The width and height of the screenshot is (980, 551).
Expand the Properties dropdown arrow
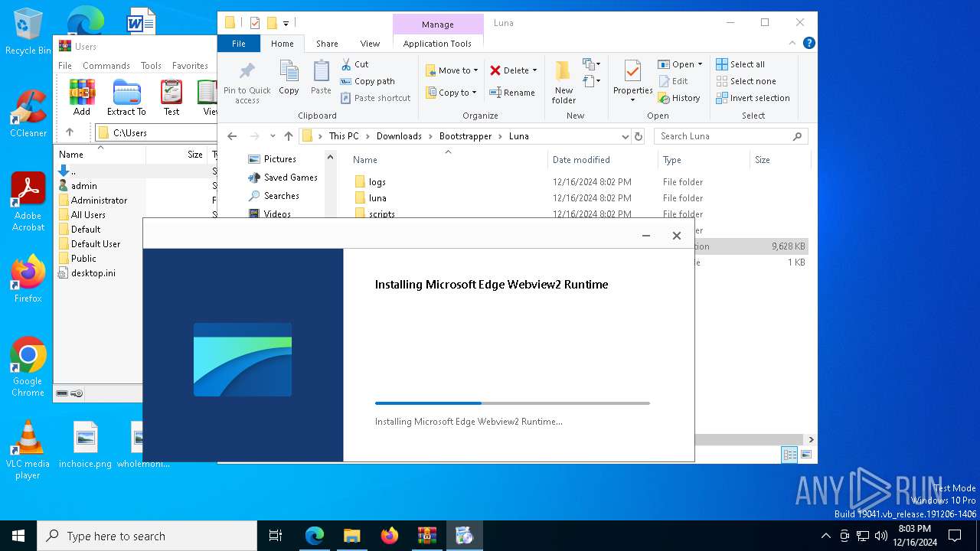(x=632, y=100)
